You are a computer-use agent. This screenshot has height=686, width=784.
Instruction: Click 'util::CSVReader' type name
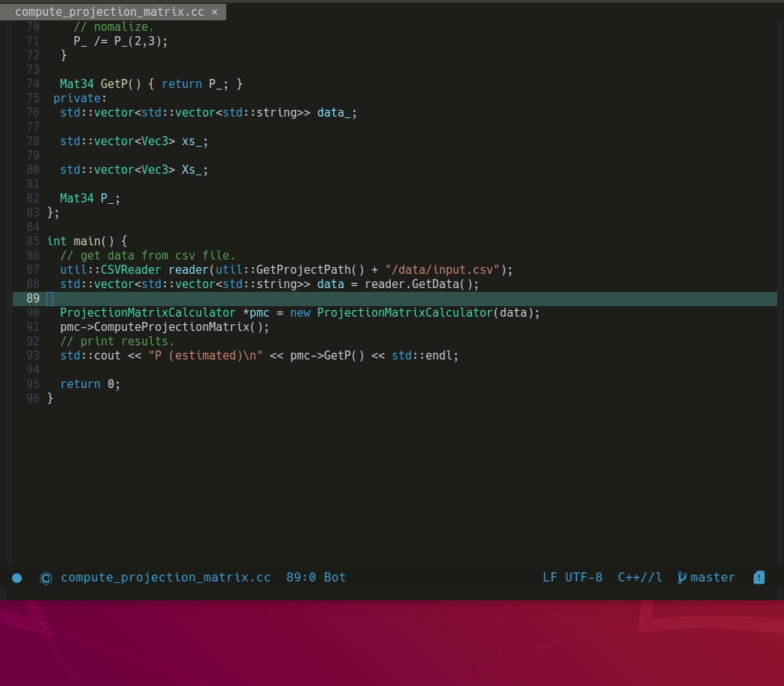click(110, 270)
